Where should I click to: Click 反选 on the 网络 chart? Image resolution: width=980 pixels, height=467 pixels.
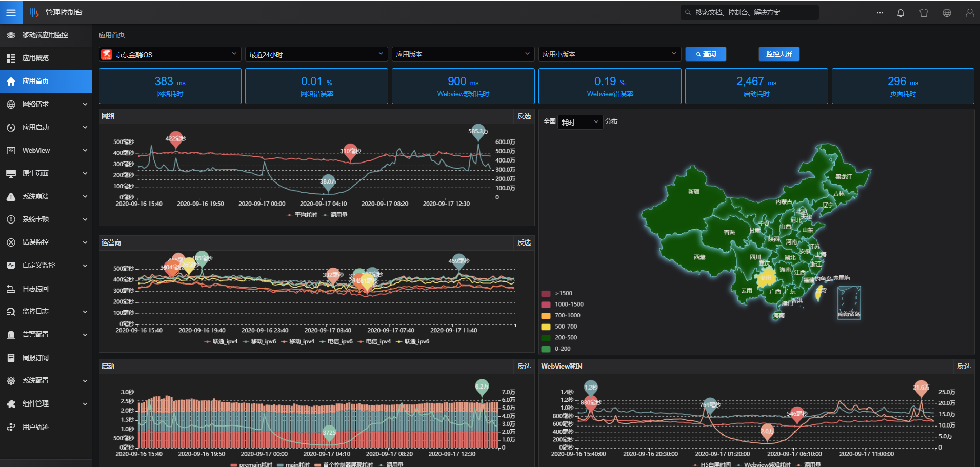pos(524,116)
